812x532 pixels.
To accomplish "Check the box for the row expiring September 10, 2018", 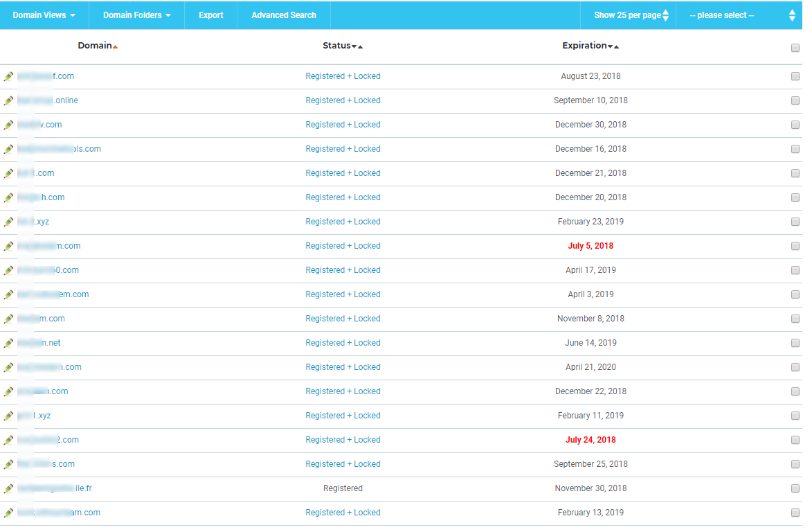I will click(x=795, y=100).
